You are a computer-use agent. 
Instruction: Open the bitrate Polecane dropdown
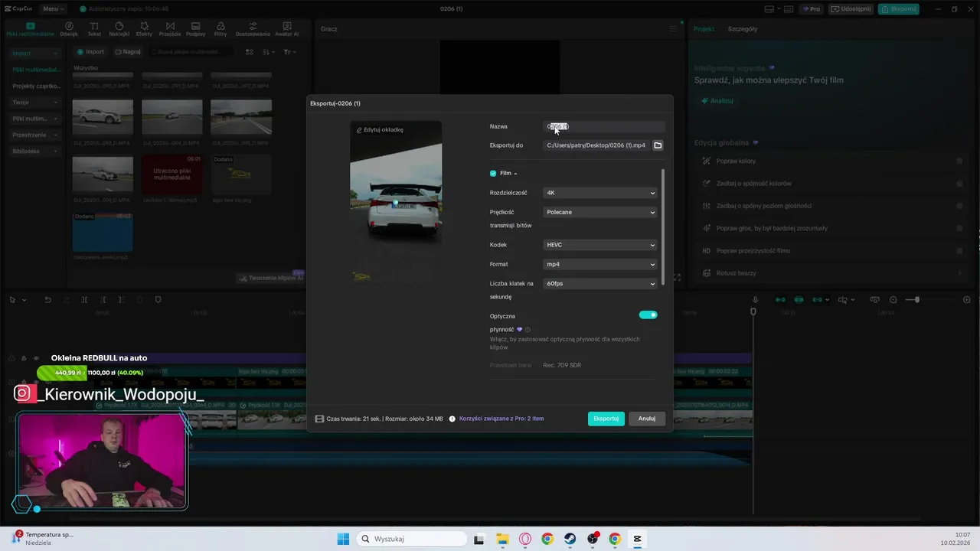(x=600, y=212)
